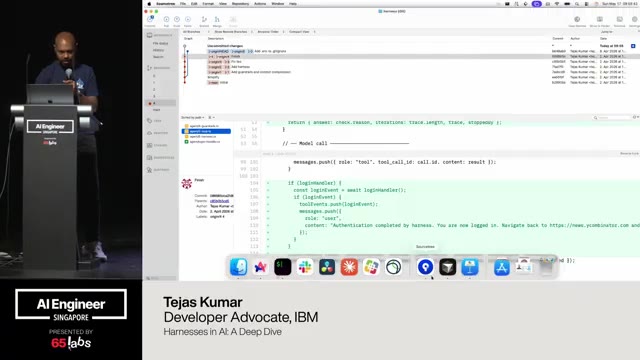640x360 pixels.
Task: Open Keynote from the Dock
Action: click(470, 267)
